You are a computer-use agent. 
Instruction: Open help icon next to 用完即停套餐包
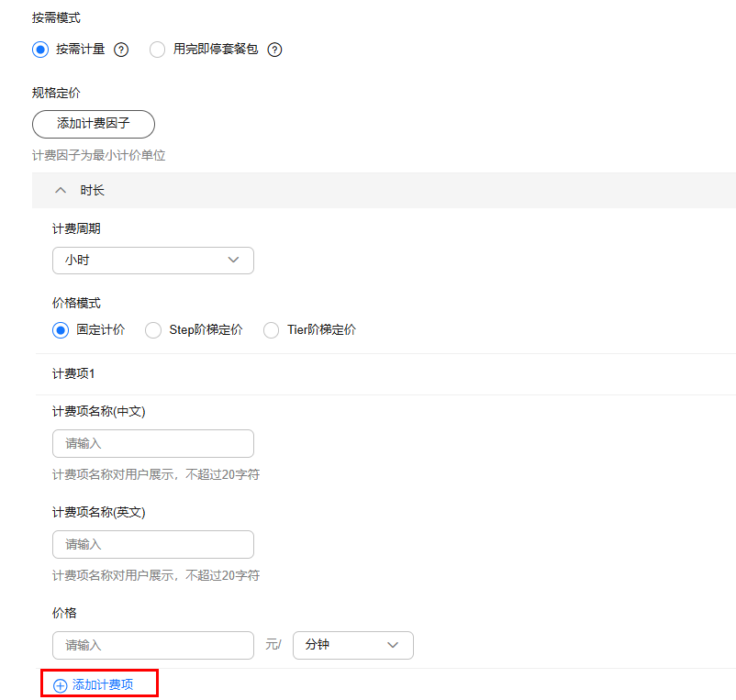[274, 50]
